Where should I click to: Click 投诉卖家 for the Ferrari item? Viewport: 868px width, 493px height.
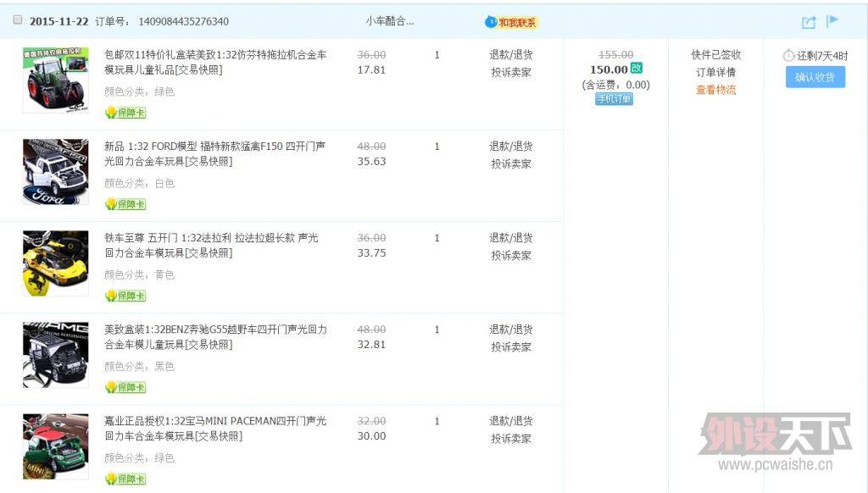tap(511, 256)
